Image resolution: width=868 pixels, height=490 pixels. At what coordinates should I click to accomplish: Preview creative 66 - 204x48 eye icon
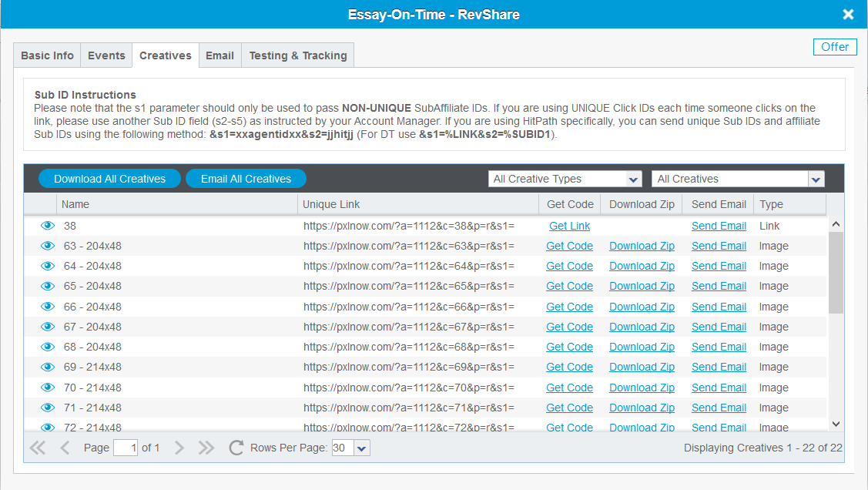pos(48,307)
